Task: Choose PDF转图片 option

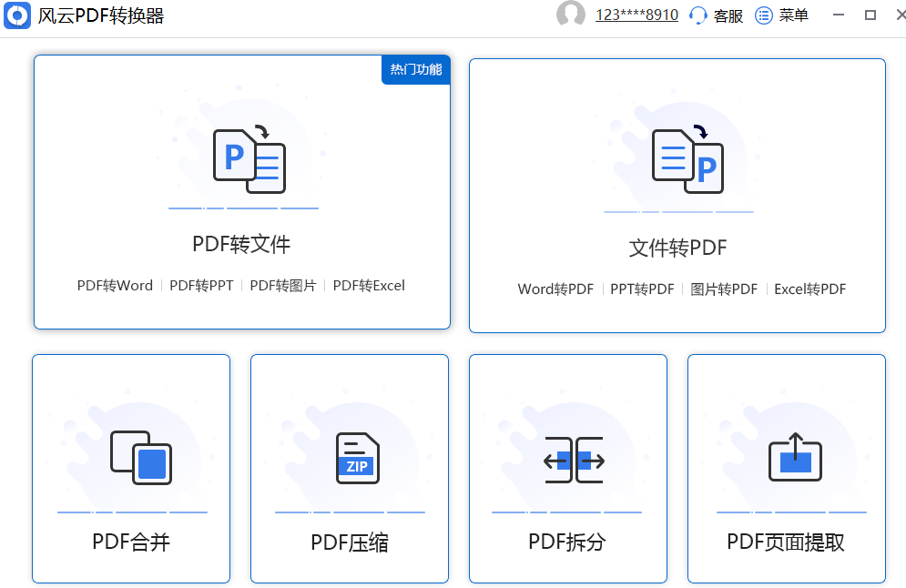Action: pyautogui.click(x=283, y=285)
